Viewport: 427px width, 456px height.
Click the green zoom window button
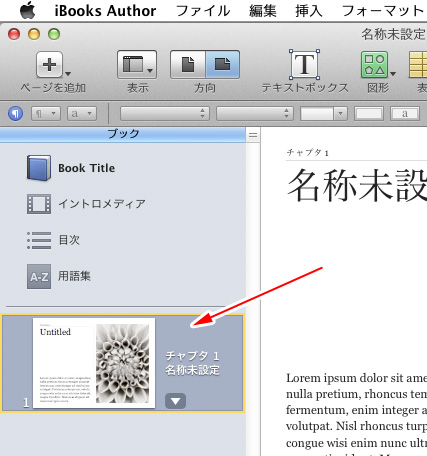[54, 34]
